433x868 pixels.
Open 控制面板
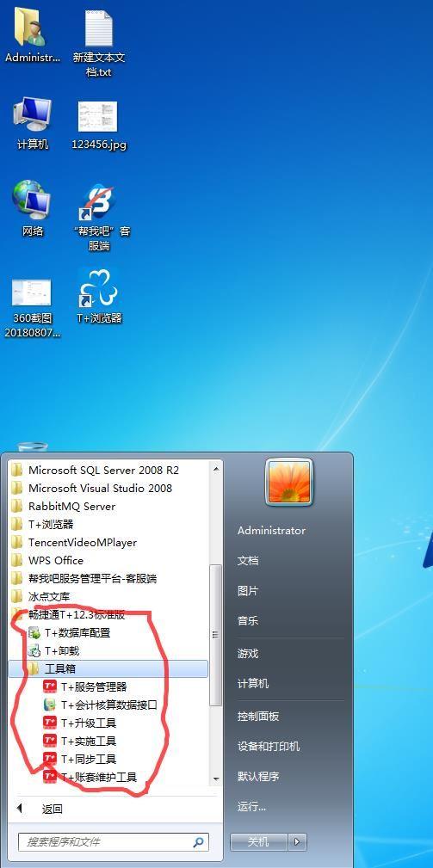258,717
